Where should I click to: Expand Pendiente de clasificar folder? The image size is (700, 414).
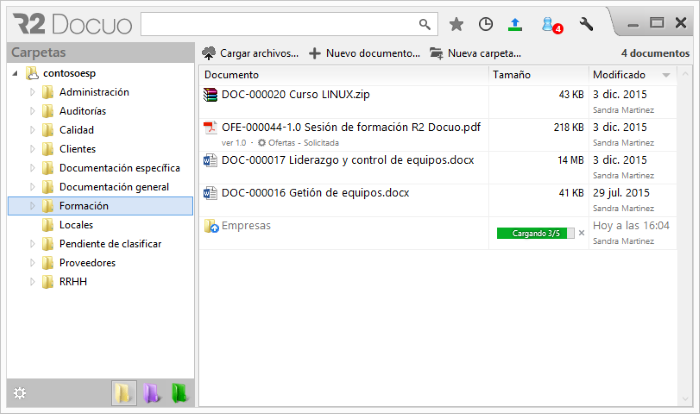click(x=32, y=244)
